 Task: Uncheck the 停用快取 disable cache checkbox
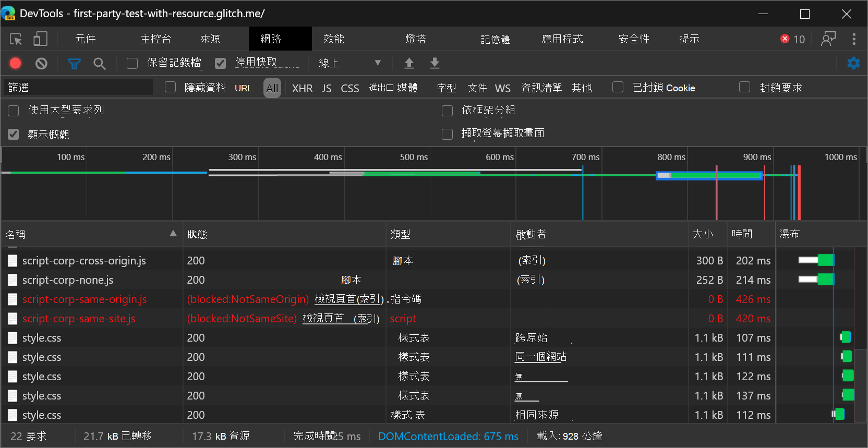[x=221, y=63]
